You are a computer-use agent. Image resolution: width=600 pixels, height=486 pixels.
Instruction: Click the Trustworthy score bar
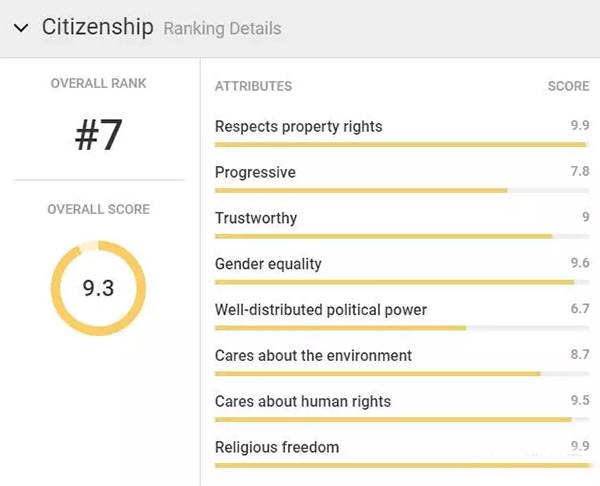pyautogui.click(x=383, y=236)
